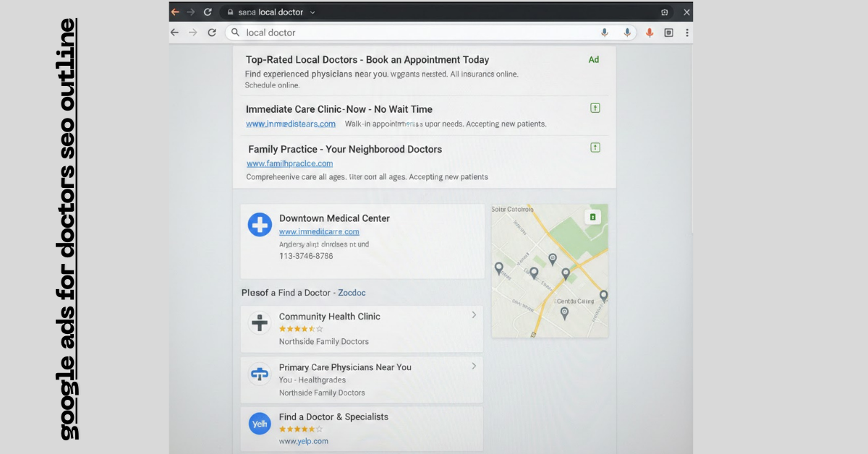Click the red microphone icon in the toolbar
The image size is (868, 454).
coord(650,33)
